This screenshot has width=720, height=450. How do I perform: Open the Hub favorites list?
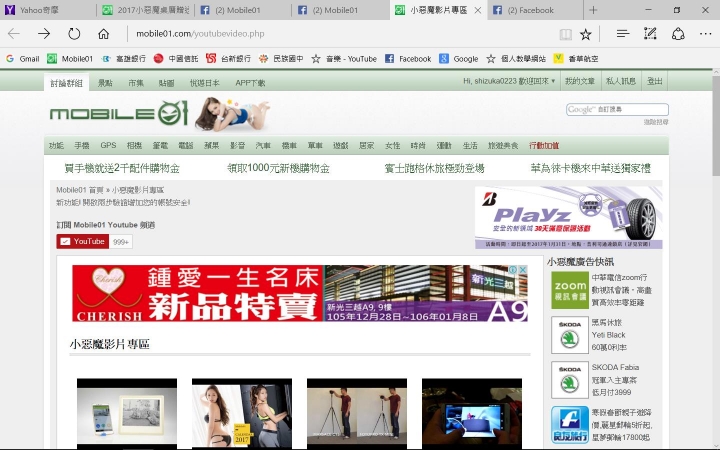(623, 34)
